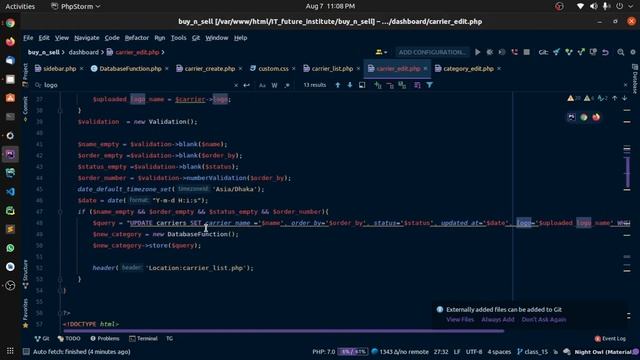640x360 pixels.
Task: Open the Problems tool window
Action: (105, 338)
